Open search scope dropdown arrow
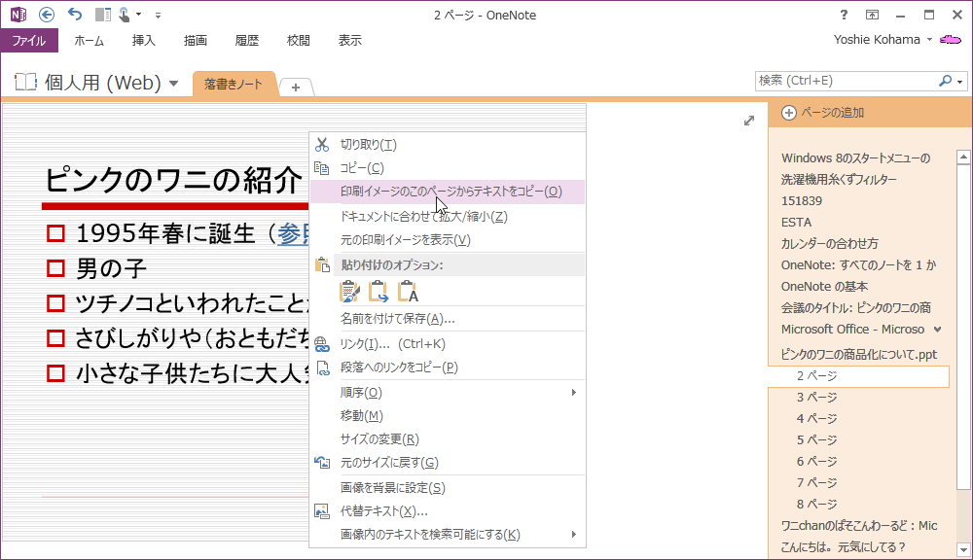 960,82
